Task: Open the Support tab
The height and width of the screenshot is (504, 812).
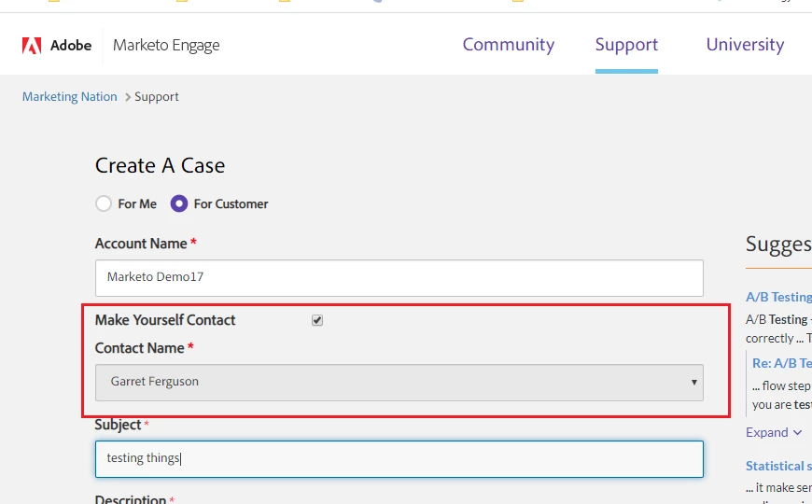Action: 626,45
